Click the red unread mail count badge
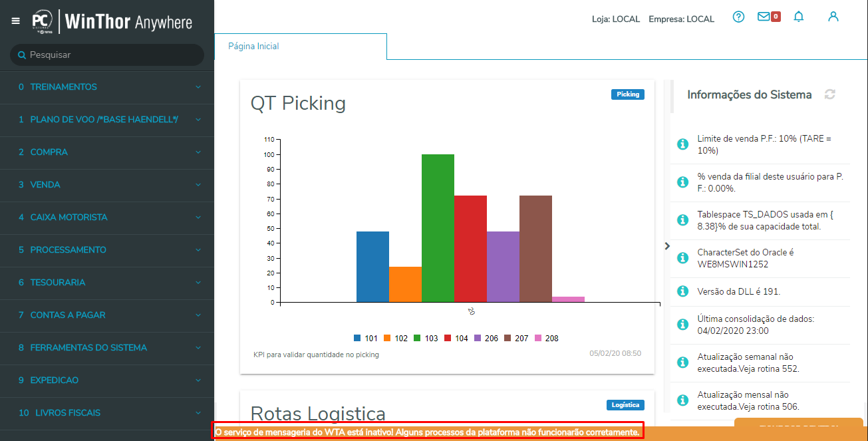Image resolution: width=868 pixels, height=441 pixels. tap(776, 17)
